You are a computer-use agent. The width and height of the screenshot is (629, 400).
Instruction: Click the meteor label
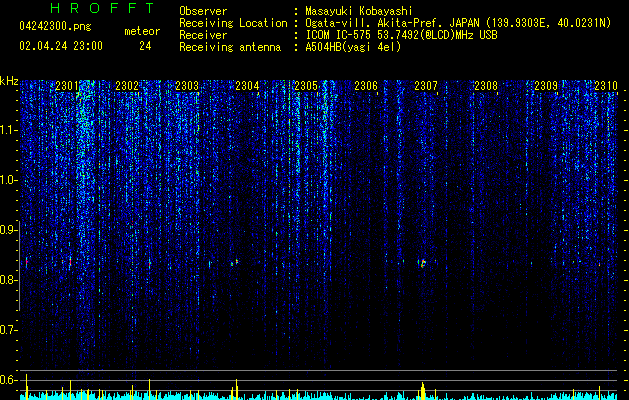(142, 31)
